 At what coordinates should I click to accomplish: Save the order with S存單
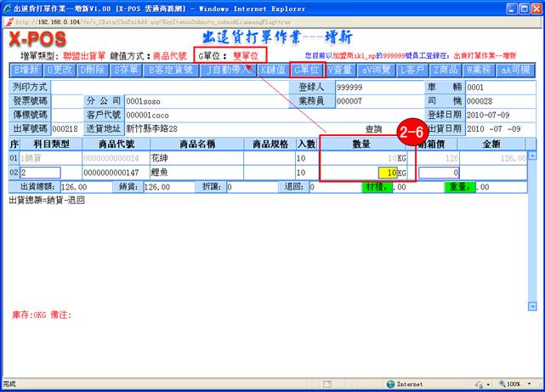126,70
